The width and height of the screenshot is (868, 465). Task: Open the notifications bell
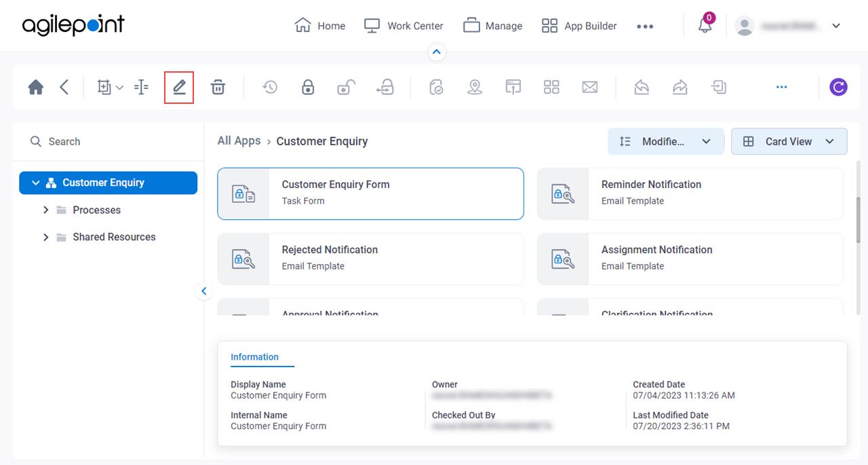705,26
